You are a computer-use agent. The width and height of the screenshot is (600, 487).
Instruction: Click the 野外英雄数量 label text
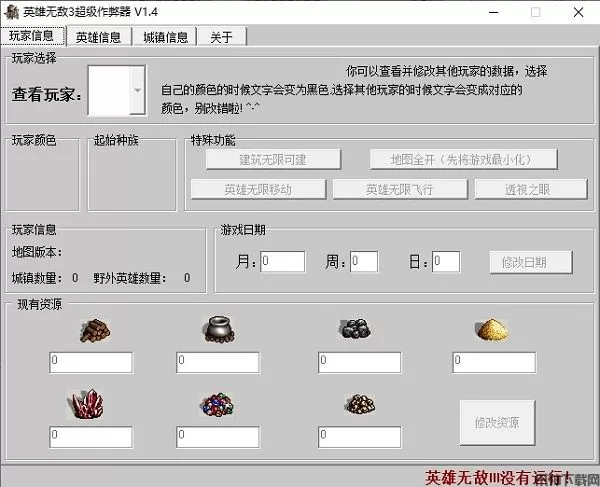tap(130, 278)
